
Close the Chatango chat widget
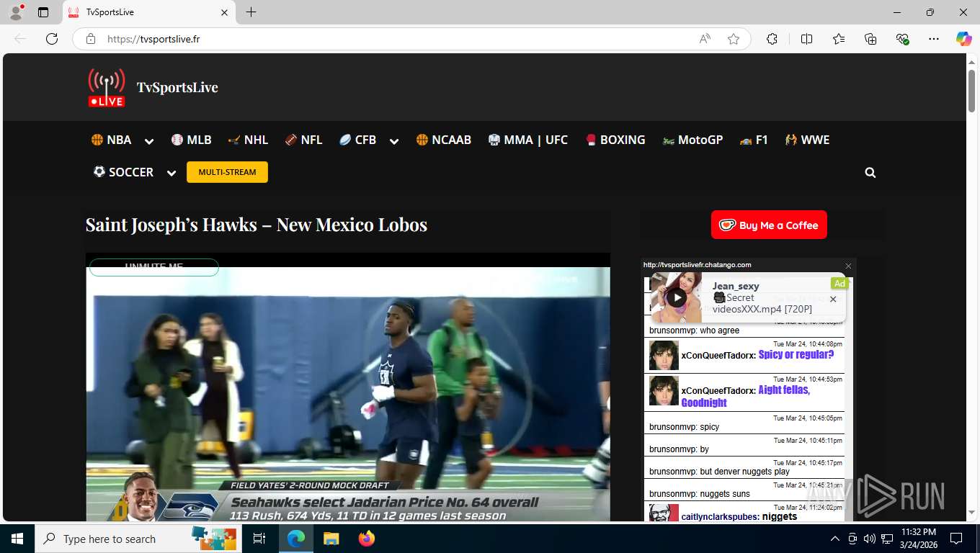(848, 266)
